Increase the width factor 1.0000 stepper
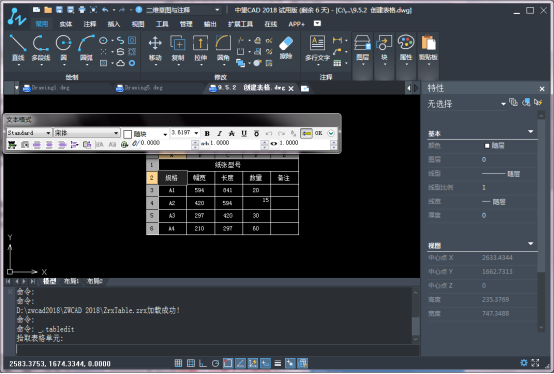554x374 pixels. coord(334,142)
